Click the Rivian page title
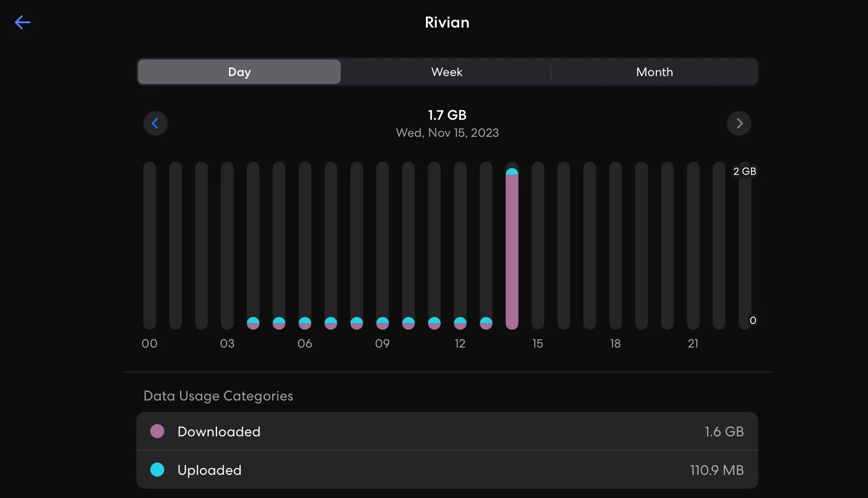 (447, 22)
